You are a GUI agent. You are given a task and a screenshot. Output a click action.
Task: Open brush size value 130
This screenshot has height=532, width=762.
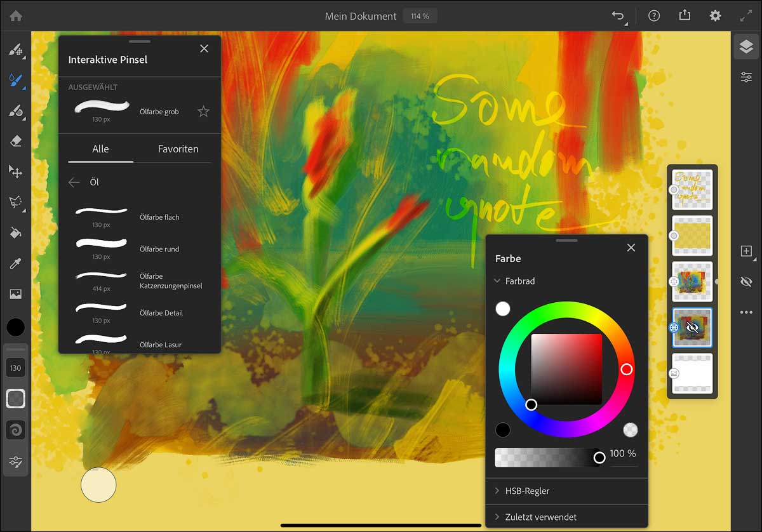pyautogui.click(x=16, y=368)
